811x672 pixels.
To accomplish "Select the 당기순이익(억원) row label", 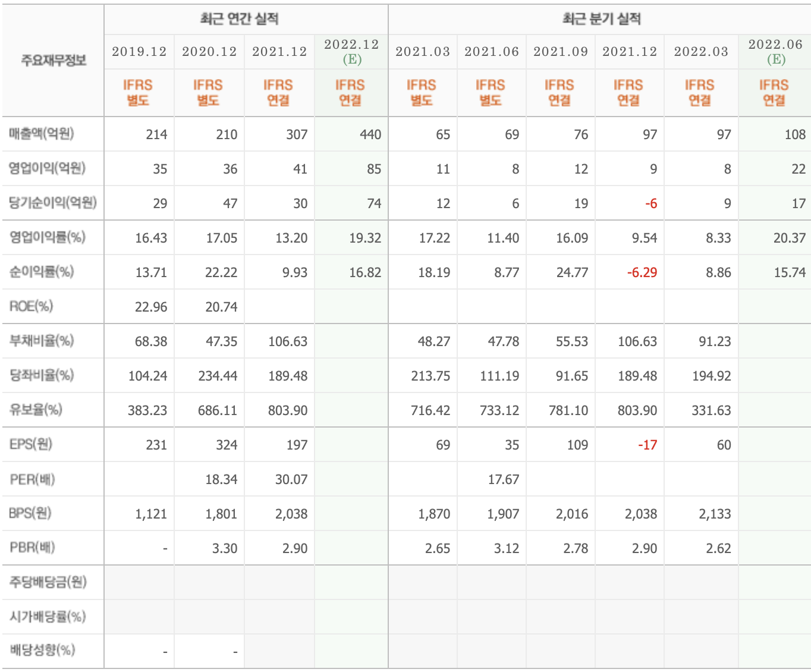I will (x=52, y=203).
